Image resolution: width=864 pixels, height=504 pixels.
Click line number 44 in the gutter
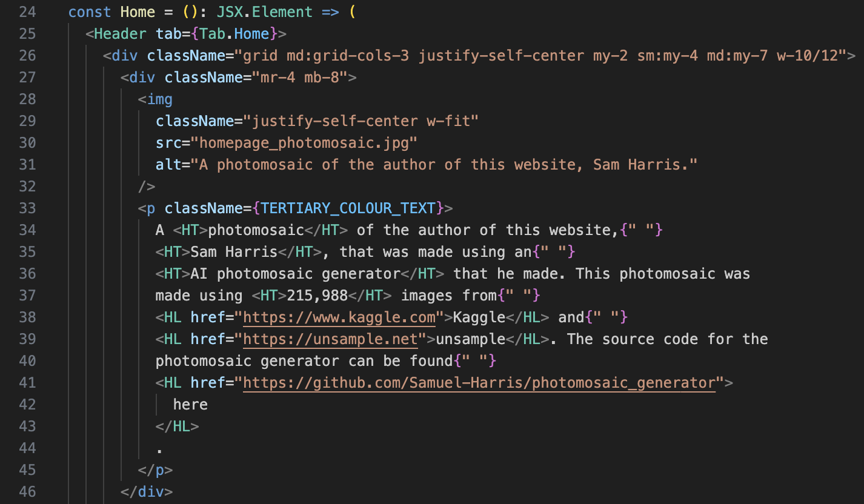[x=27, y=448]
